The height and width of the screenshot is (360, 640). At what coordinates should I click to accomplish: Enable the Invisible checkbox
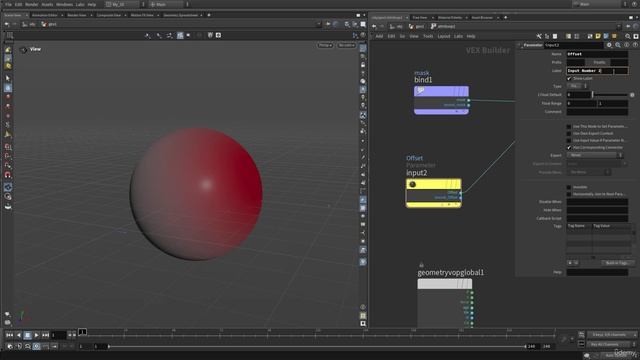tap(569, 187)
